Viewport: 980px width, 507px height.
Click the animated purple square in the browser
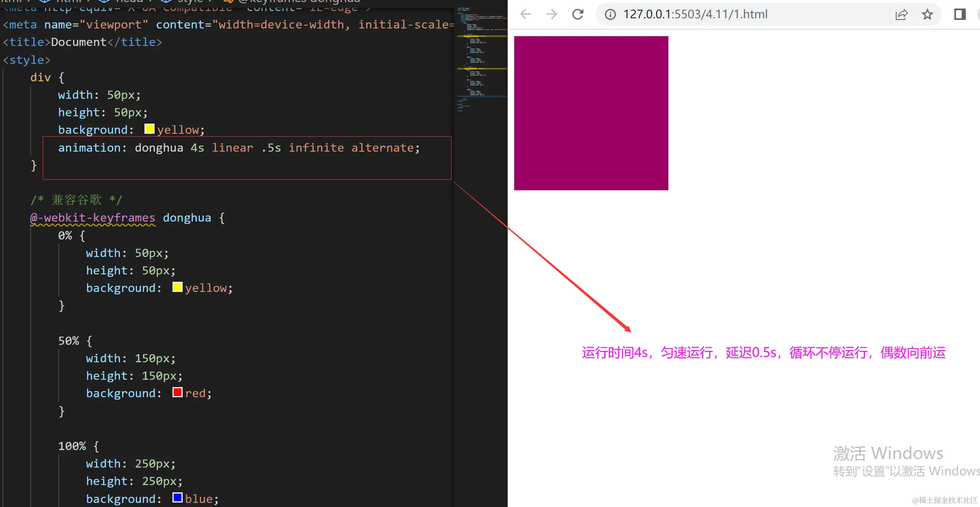click(591, 113)
